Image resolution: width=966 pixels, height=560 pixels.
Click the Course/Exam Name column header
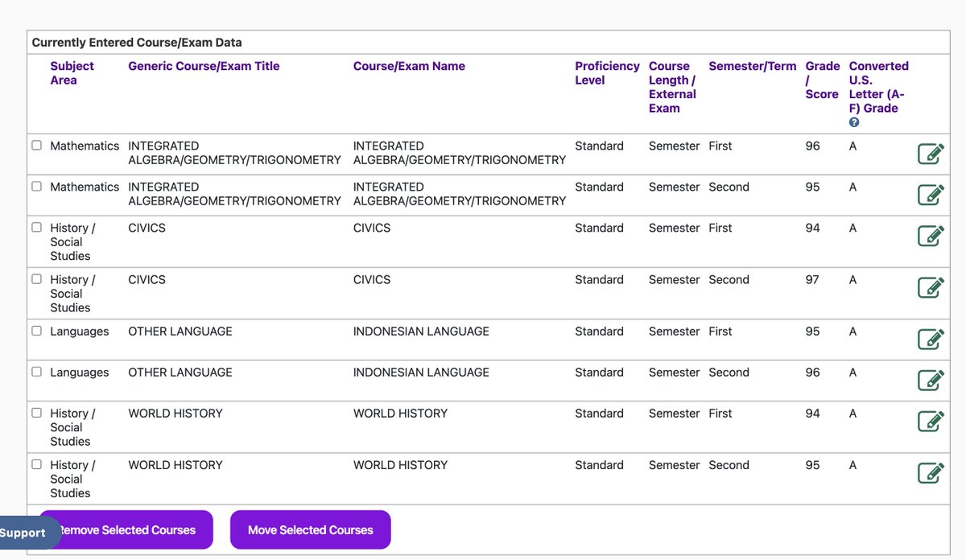[x=409, y=66]
